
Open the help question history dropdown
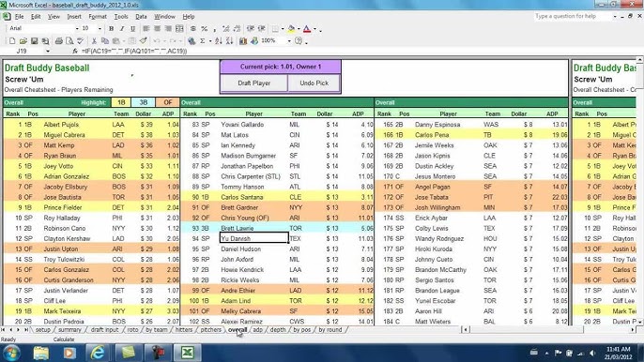pyautogui.click(x=614, y=17)
